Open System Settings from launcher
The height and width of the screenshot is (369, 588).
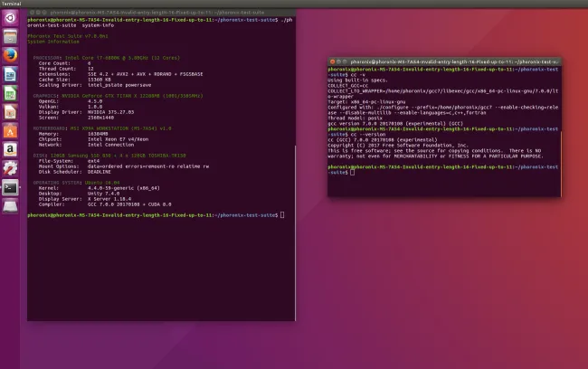10,169
